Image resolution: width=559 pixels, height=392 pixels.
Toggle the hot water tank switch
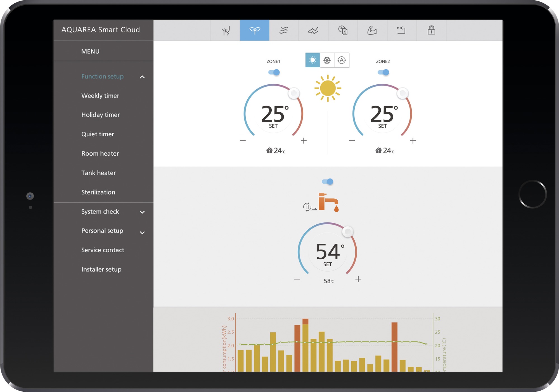point(328,182)
